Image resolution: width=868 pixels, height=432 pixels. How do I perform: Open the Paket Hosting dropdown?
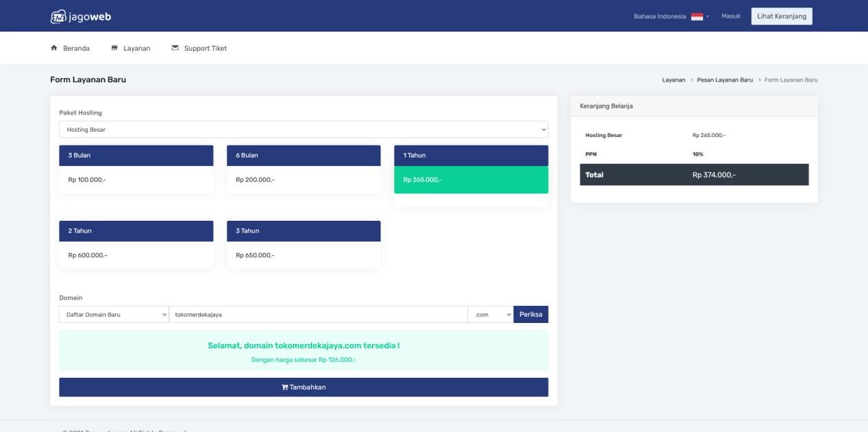point(303,130)
